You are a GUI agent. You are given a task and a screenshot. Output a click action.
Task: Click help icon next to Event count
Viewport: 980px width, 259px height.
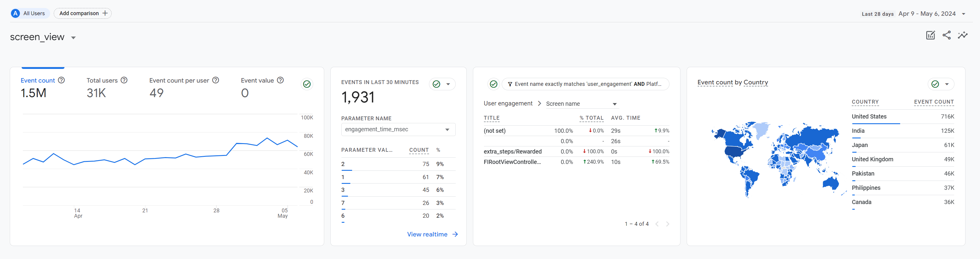(x=61, y=80)
